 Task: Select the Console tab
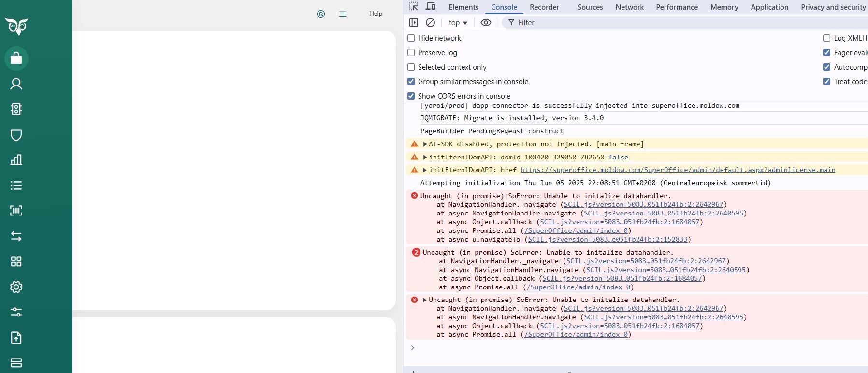click(504, 7)
